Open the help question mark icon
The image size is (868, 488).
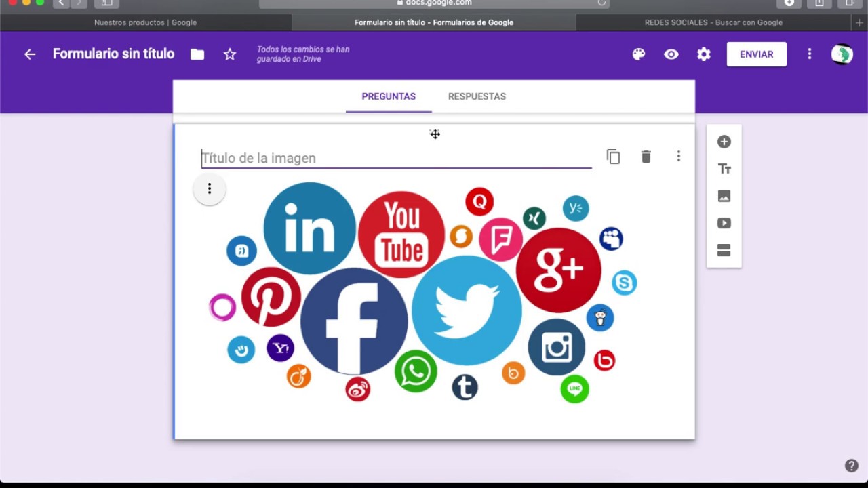click(x=852, y=466)
